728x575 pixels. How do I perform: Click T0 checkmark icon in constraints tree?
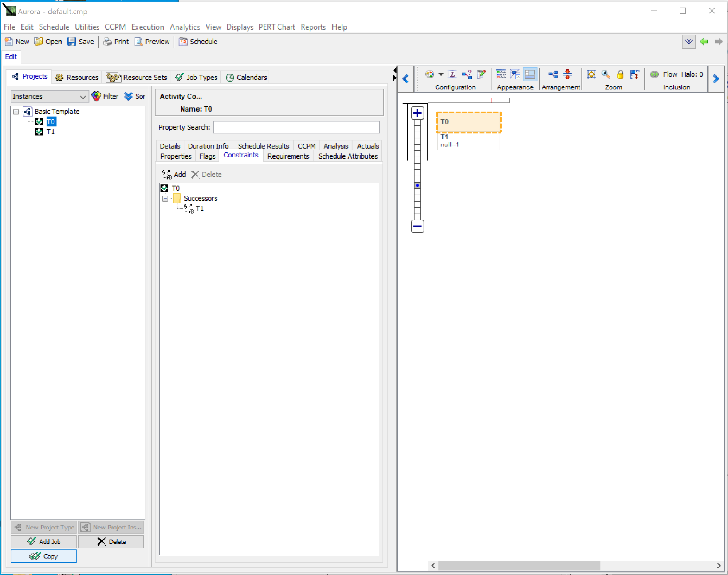164,188
